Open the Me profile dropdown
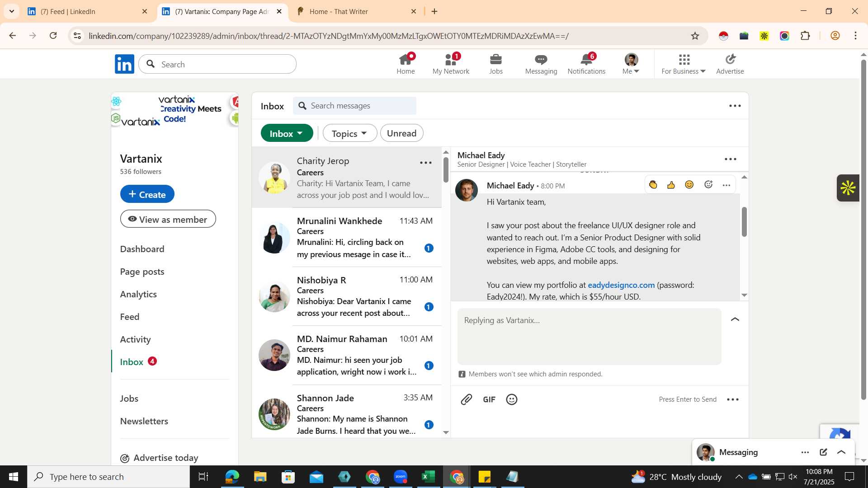Image resolution: width=868 pixels, height=488 pixels. 631,64
